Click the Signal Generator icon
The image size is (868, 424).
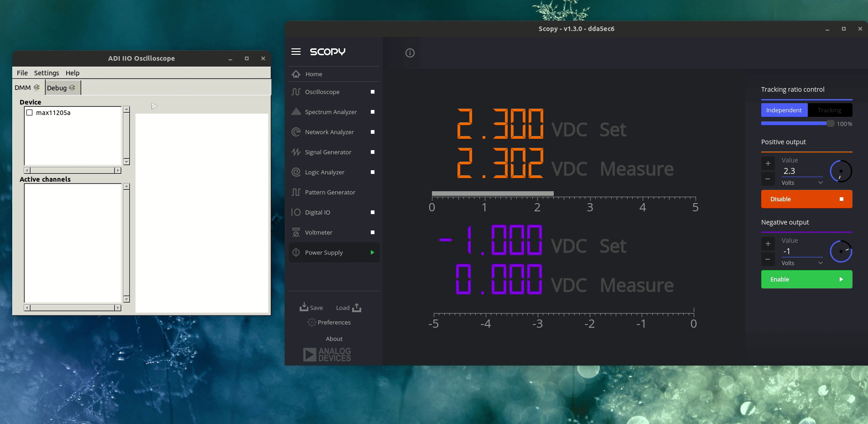[x=296, y=152]
